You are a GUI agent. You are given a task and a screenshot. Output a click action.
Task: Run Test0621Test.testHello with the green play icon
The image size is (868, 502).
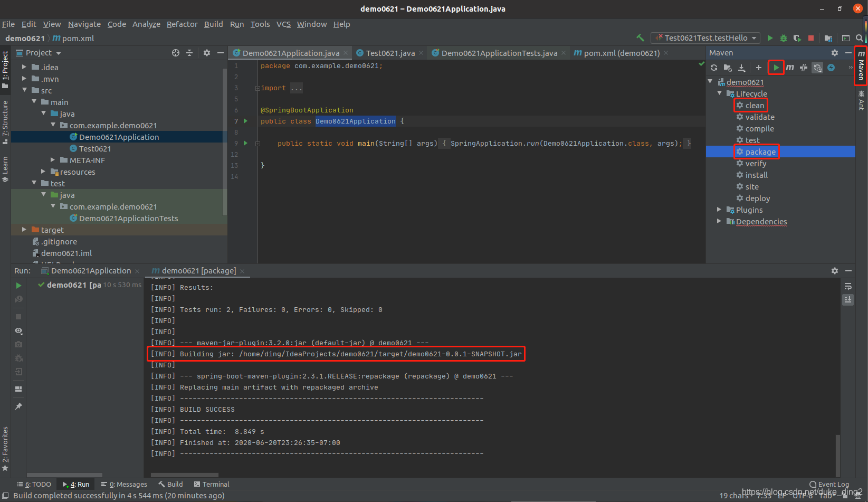pyautogui.click(x=770, y=38)
